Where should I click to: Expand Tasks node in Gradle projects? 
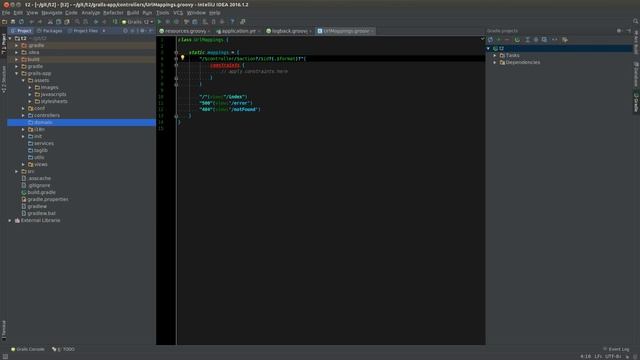click(x=495, y=56)
